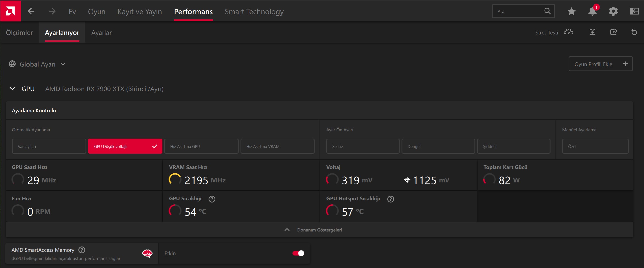Image resolution: width=644 pixels, height=268 pixels.
Task: Open the Oyun tab
Action: point(97,11)
